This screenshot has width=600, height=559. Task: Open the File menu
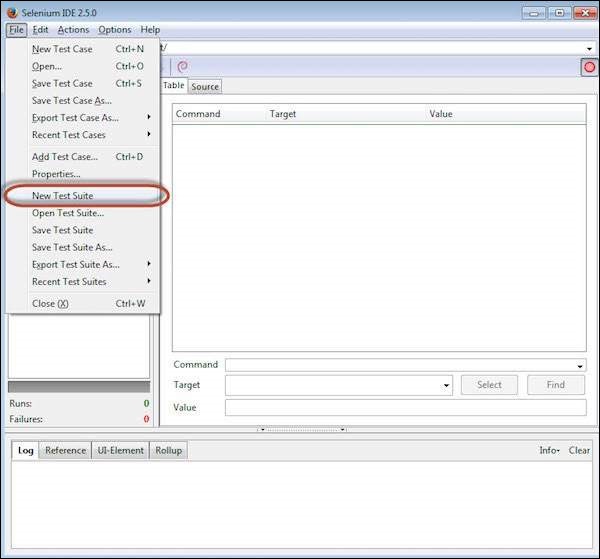(16, 30)
